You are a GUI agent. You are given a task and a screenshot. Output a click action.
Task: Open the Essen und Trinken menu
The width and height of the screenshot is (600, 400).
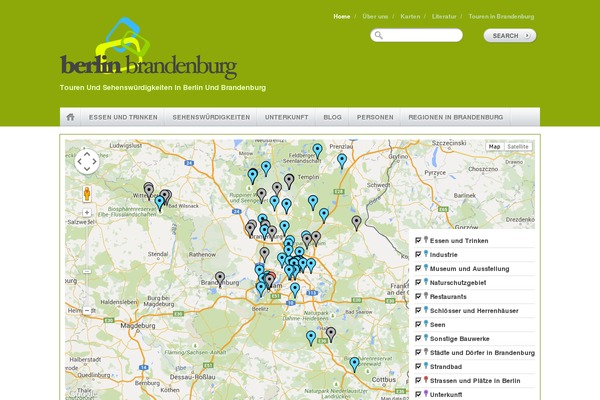[123, 117]
